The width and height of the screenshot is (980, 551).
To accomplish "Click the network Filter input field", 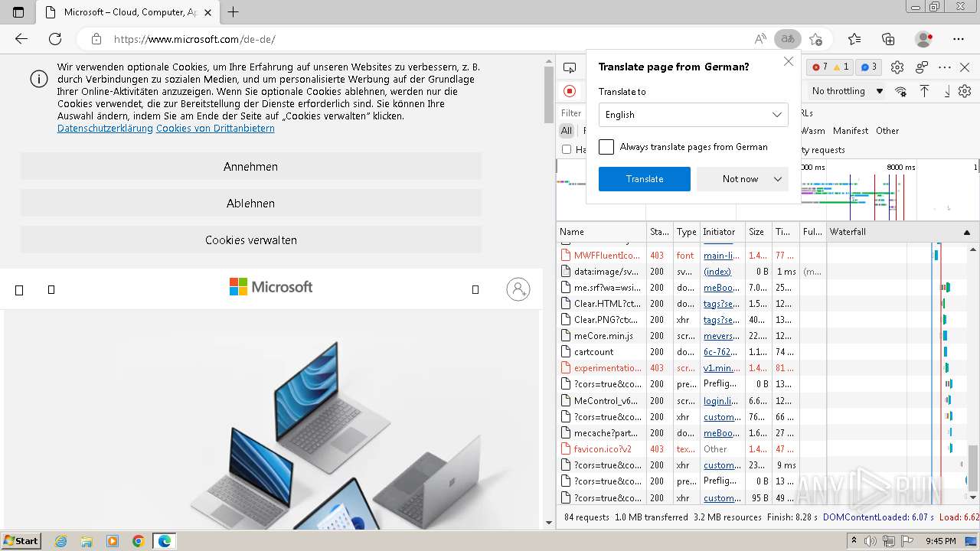I will point(572,112).
